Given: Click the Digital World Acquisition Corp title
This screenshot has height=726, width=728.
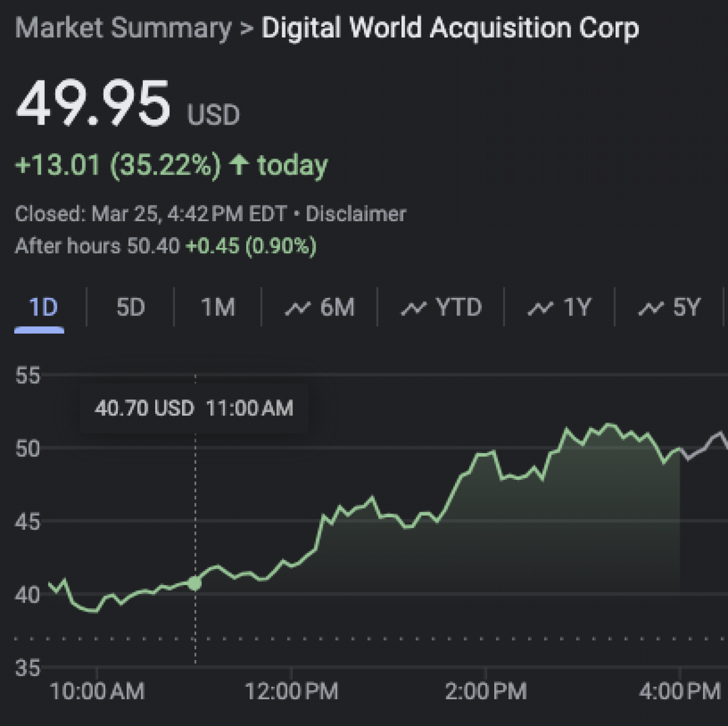Looking at the screenshot, I should 450,28.
